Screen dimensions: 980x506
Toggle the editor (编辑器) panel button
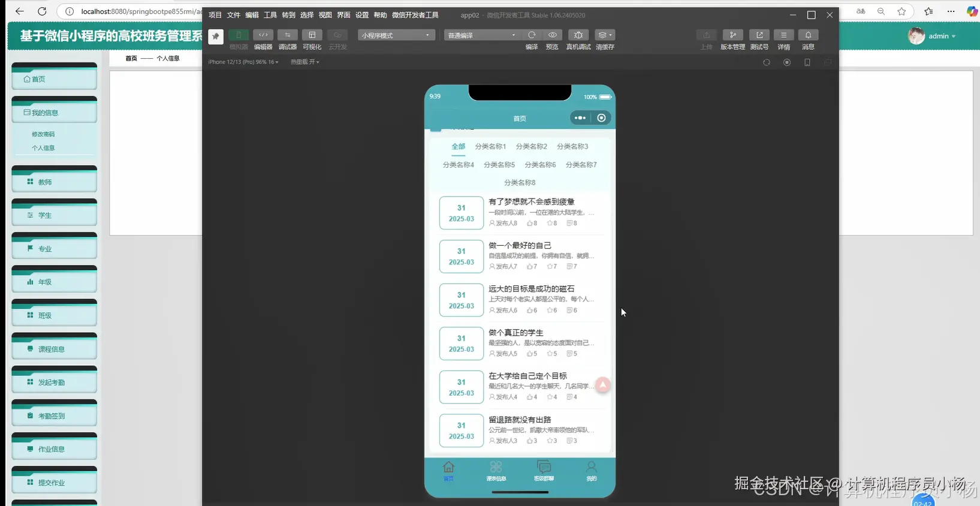263,35
